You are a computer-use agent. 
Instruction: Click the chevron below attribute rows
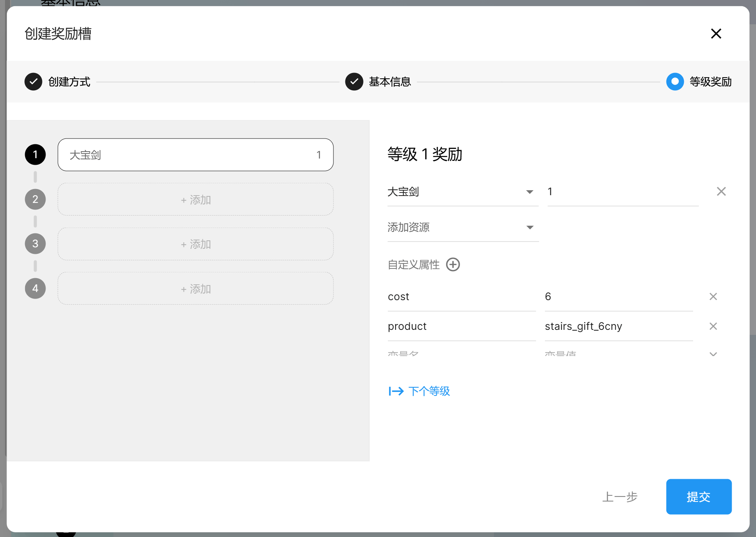tap(713, 354)
